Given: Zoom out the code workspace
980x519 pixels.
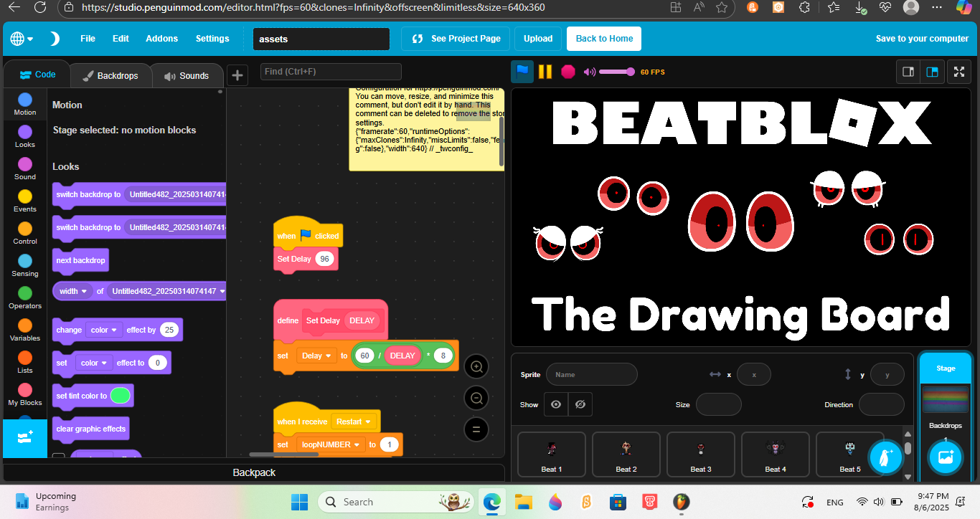Looking at the screenshot, I should point(476,398).
